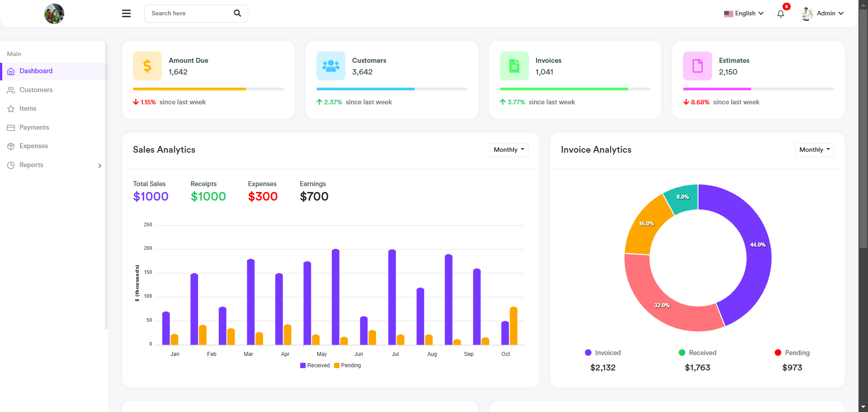Screen dimensions: 868x412
Task: Open the Dashboard from the sidebar
Action: (36, 71)
